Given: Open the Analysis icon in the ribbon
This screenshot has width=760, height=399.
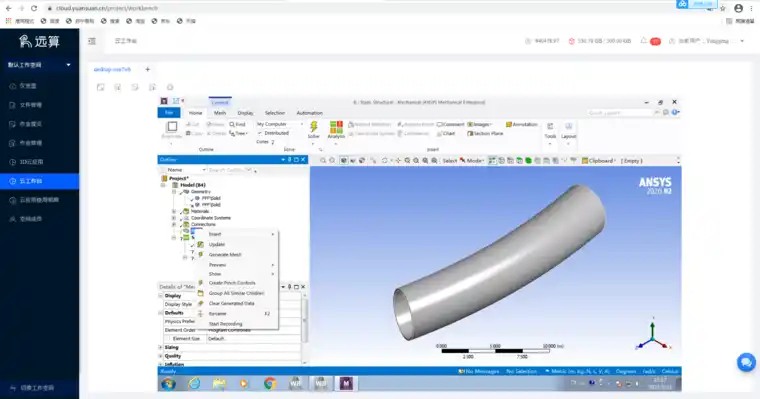Looking at the screenshot, I should tap(336, 127).
